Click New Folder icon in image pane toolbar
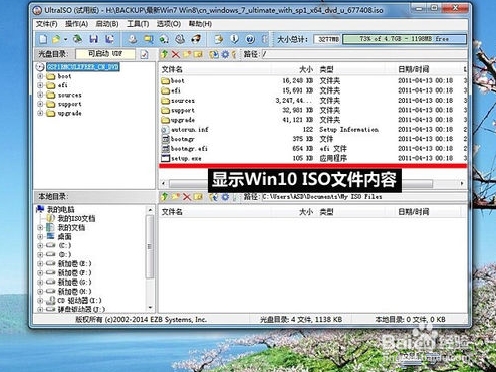 [187, 54]
